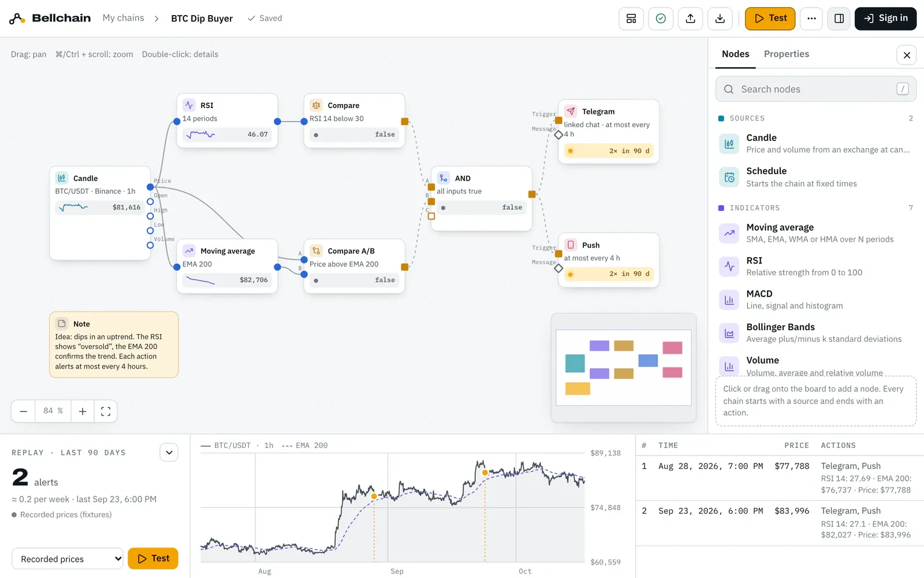Click the Push node icon on canvas
Screen dimensions: 924x578
(x=571, y=244)
